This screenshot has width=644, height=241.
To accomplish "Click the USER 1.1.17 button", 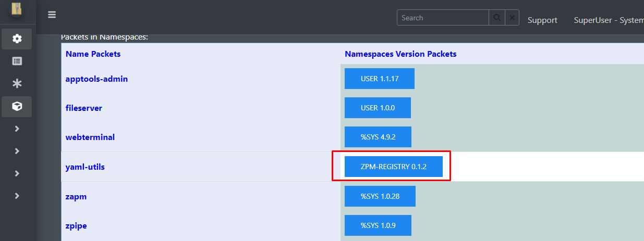I will (x=380, y=79).
